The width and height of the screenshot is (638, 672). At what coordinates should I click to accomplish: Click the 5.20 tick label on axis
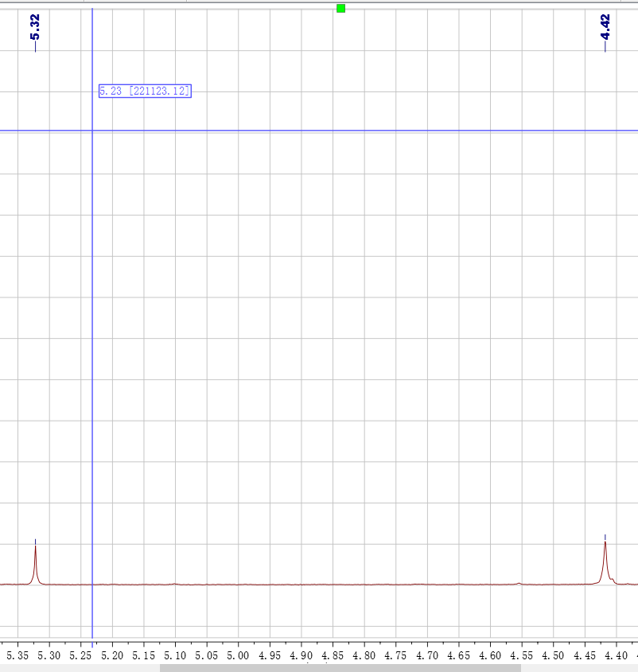click(112, 656)
